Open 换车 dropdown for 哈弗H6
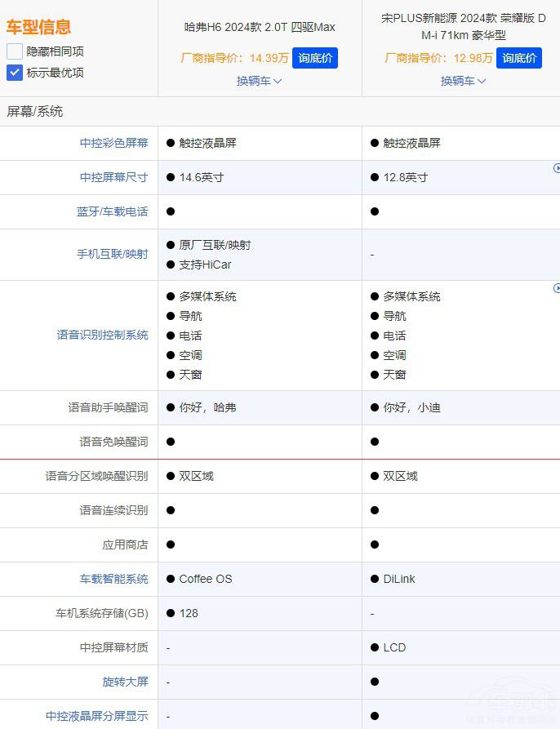Image resolution: width=560 pixels, height=729 pixels. [x=259, y=81]
